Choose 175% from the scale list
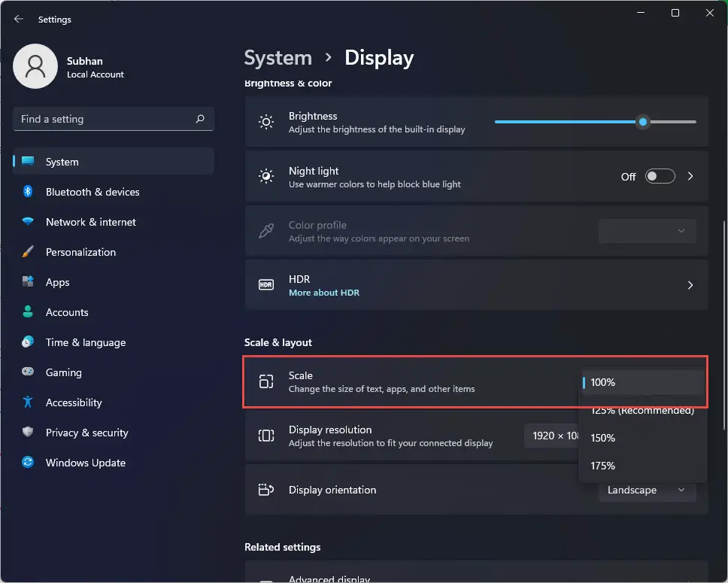728x583 pixels. 603,466
